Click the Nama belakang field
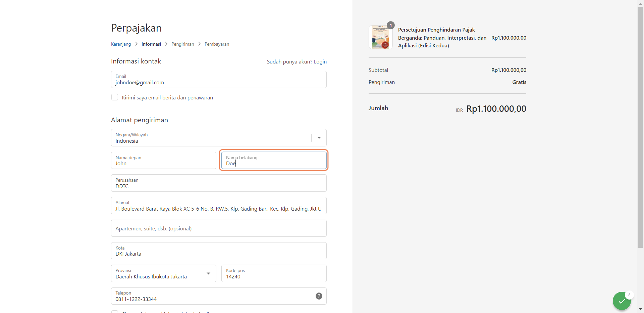This screenshot has width=644, height=313. coord(274,160)
